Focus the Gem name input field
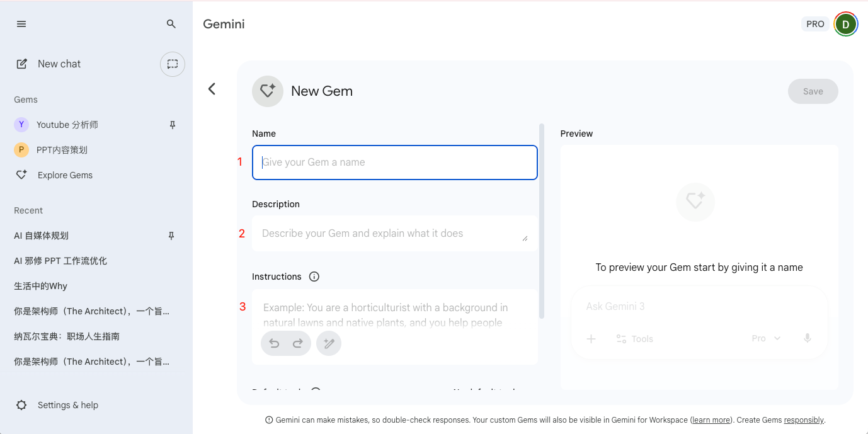868x434 pixels. (394, 163)
